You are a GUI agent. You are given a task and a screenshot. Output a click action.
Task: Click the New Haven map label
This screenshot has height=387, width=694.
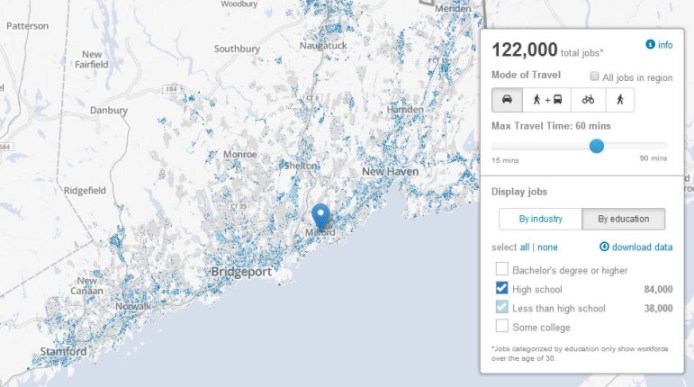[390, 171]
